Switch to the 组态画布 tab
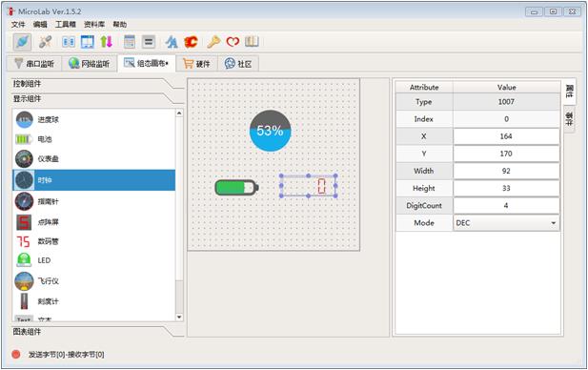Viewport: 588px width, 370px height. point(147,63)
